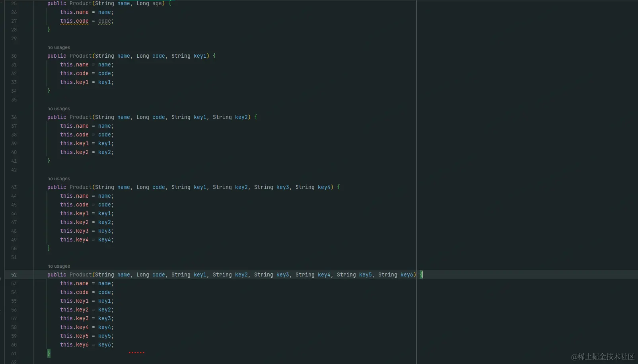Viewport: 638px width, 364px height.
Task: Click the closing brace on line 50
Action: [x=49, y=248]
